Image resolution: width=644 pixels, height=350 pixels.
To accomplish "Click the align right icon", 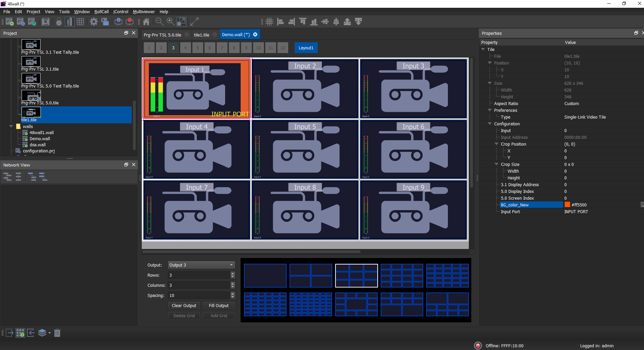I will pos(292,22).
